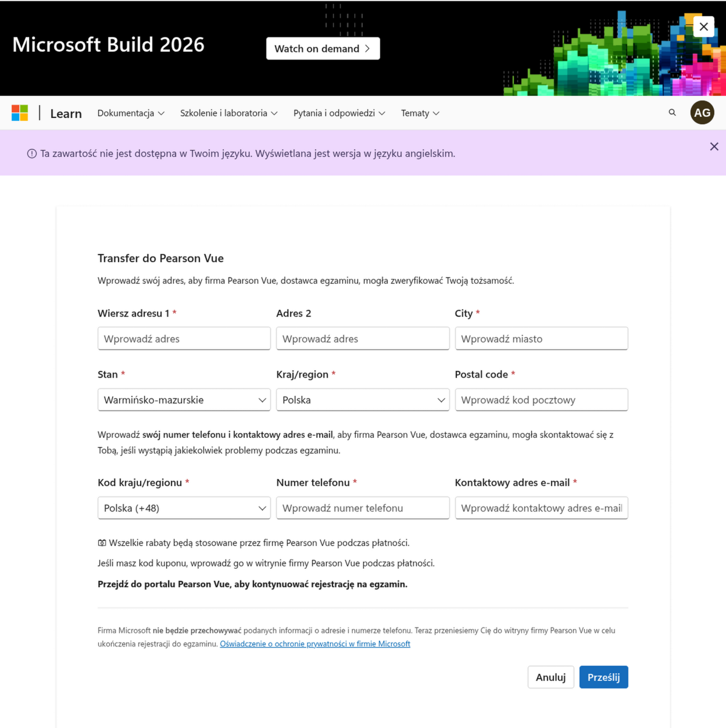
Task: Close the Microsoft Build 2026 banner
Action: 703,27
